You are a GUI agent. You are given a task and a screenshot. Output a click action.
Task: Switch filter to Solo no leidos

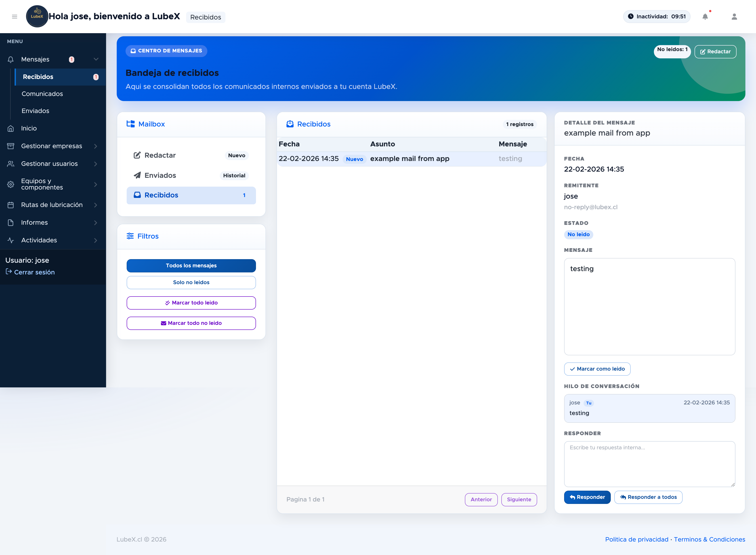[191, 283]
